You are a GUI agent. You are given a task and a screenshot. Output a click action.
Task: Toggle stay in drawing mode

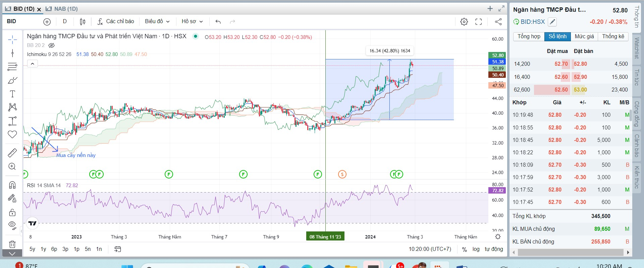pos(12,199)
